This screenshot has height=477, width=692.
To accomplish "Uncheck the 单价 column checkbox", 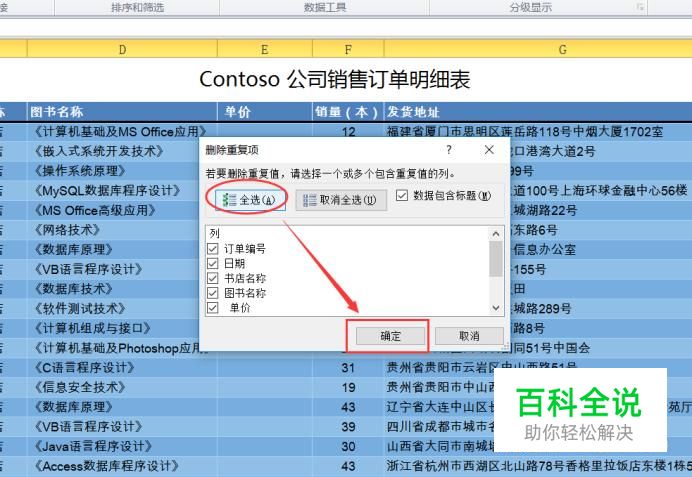I will (213, 308).
